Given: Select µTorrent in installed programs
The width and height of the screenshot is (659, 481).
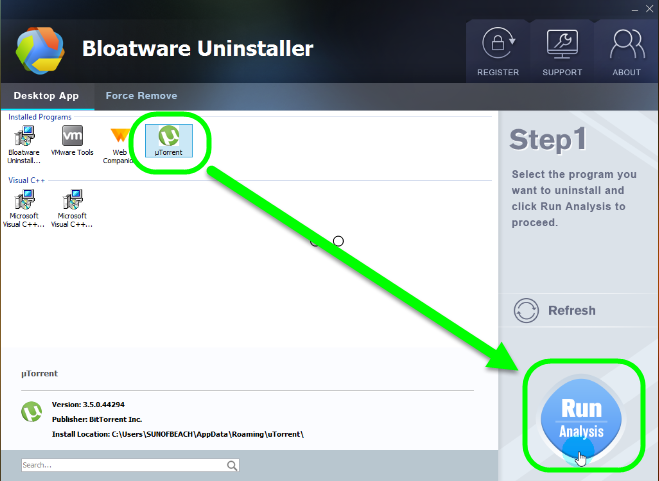Looking at the screenshot, I should [169, 141].
